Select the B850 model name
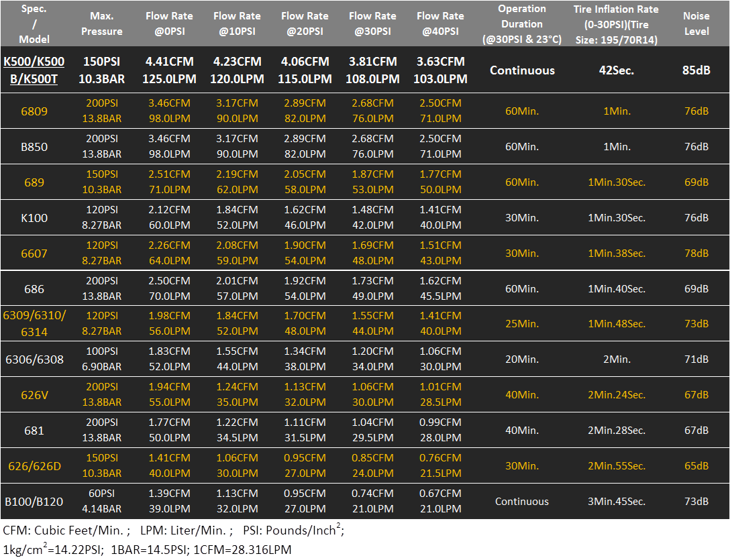This screenshot has height=560, width=730. [34, 147]
